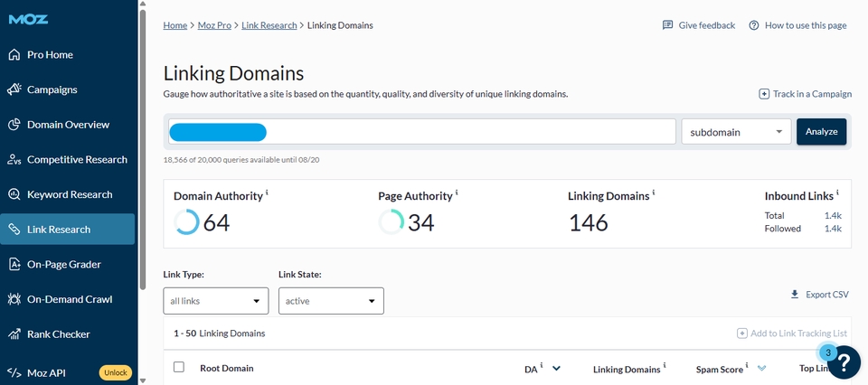Click the Moz logo
Screen dimensions: 868x385
click(28, 19)
